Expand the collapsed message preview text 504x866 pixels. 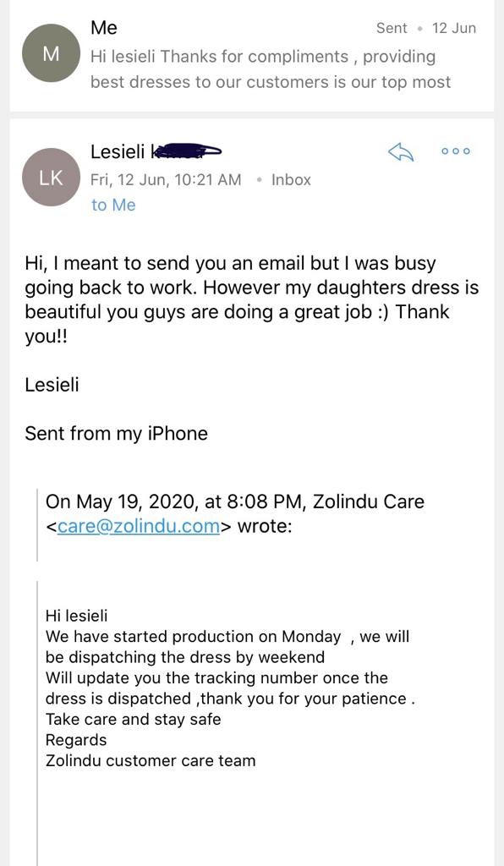(271, 69)
